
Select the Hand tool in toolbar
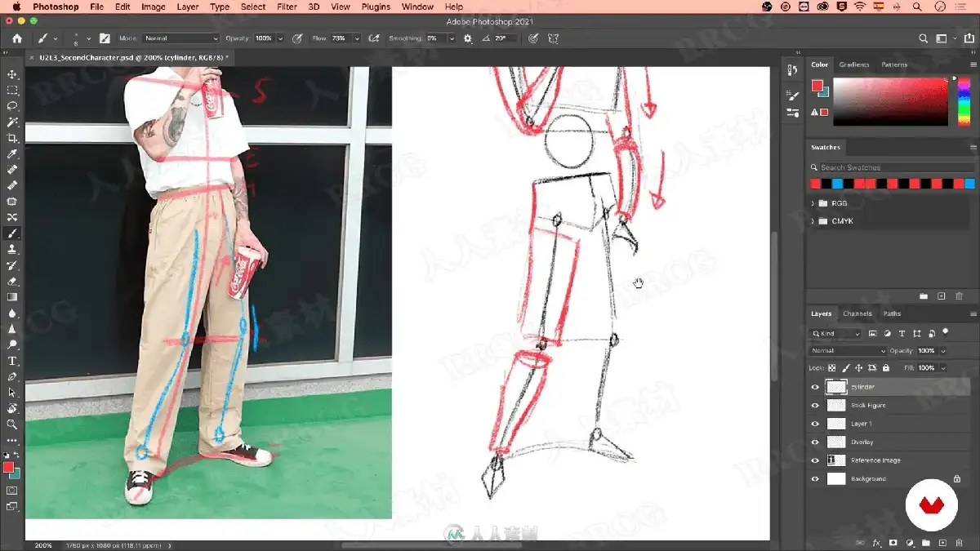pos(12,408)
